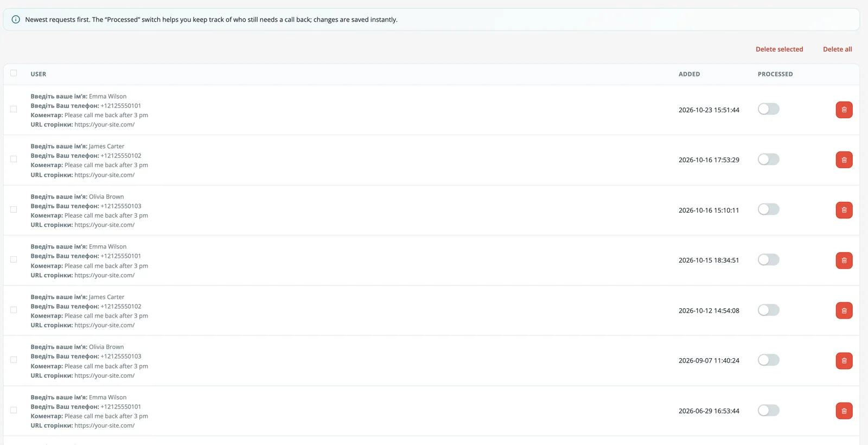868x445 pixels.
Task: Click the date 2026-10-23 15:51:44
Action: [709, 110]
